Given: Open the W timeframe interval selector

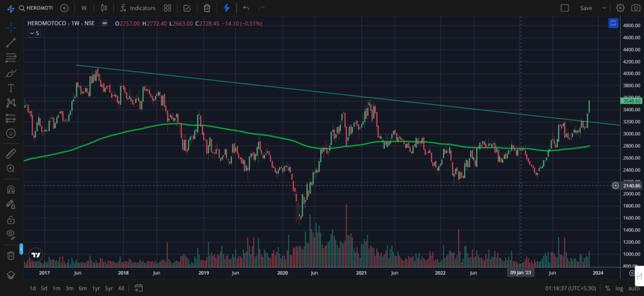Looking at the screenshot, I should click(84, 8).
